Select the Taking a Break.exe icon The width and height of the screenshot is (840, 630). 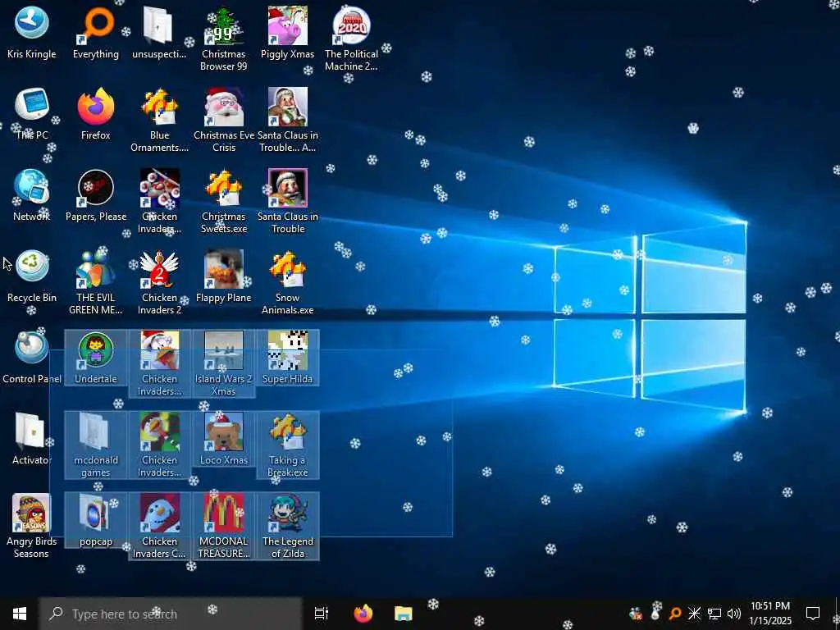287,445
